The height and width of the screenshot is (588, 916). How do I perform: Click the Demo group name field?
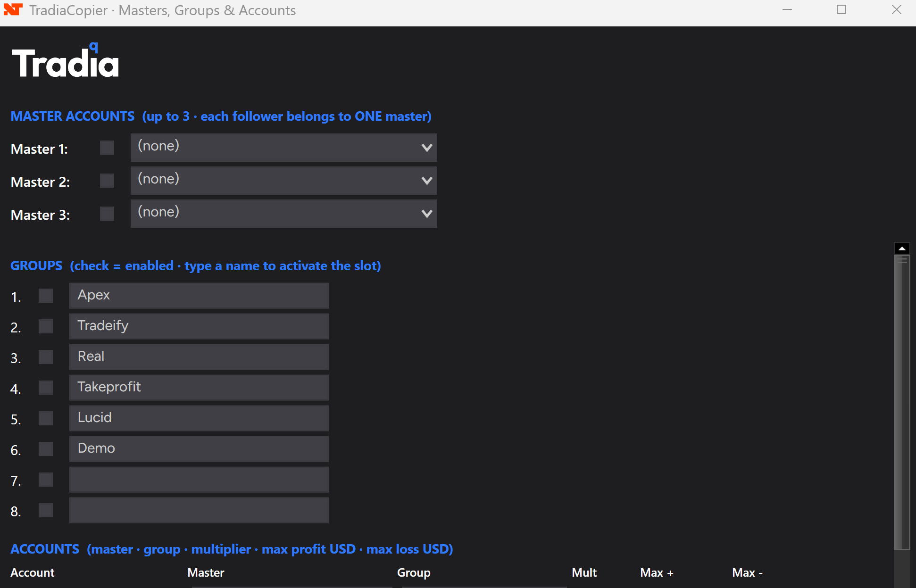pos(199,449)
